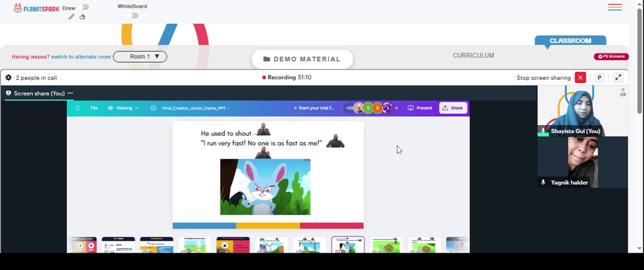
Task: Open the Canva hamburger menu
Action: [x=77, y=108]
